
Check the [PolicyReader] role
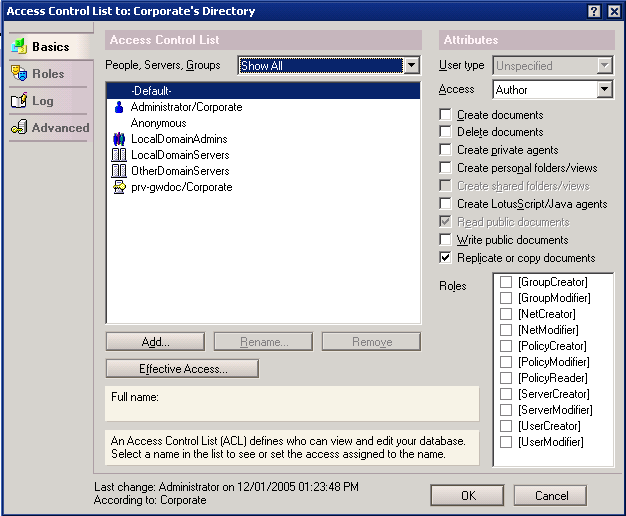coord(506,378)
